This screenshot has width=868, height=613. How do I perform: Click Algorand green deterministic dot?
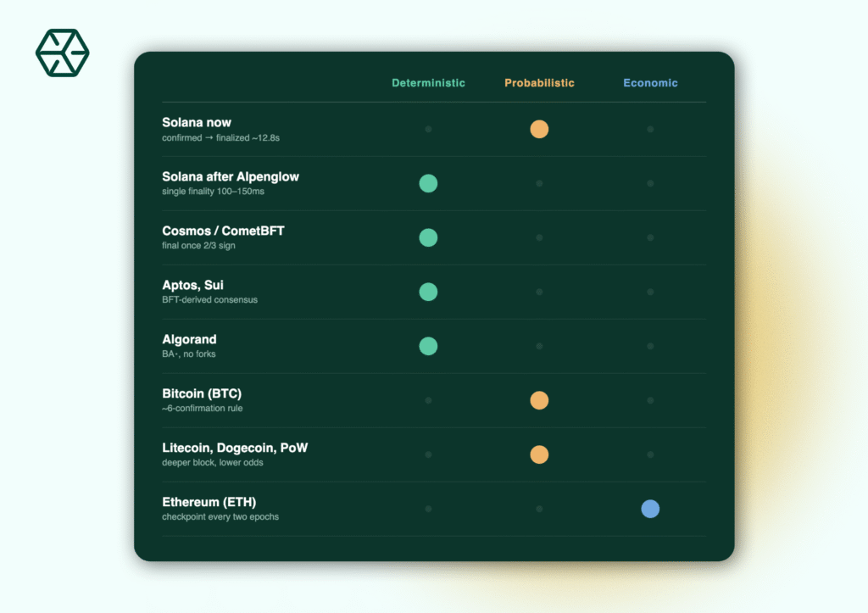pyautogui.click(x=428, y=346)
